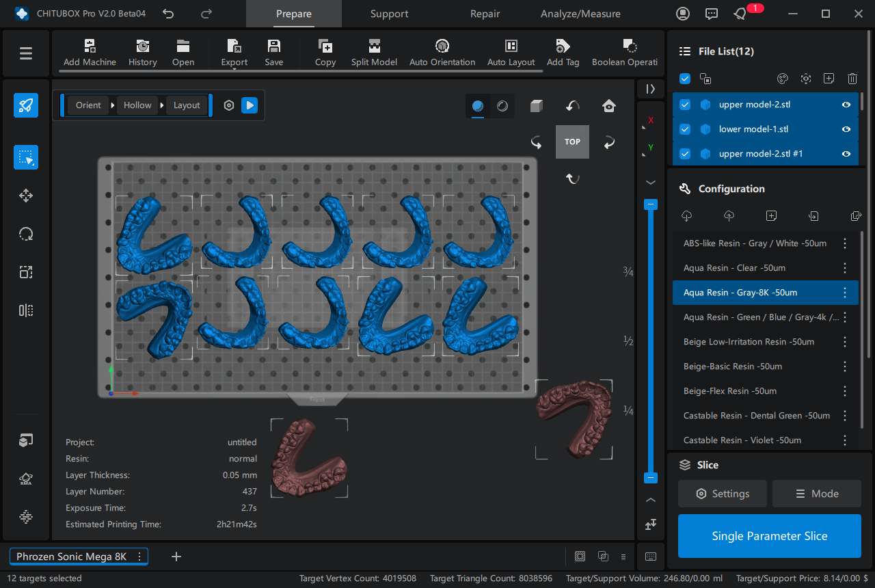Switch to the Support tab
This screenshot has height=588, width=875.
[389, 14]
